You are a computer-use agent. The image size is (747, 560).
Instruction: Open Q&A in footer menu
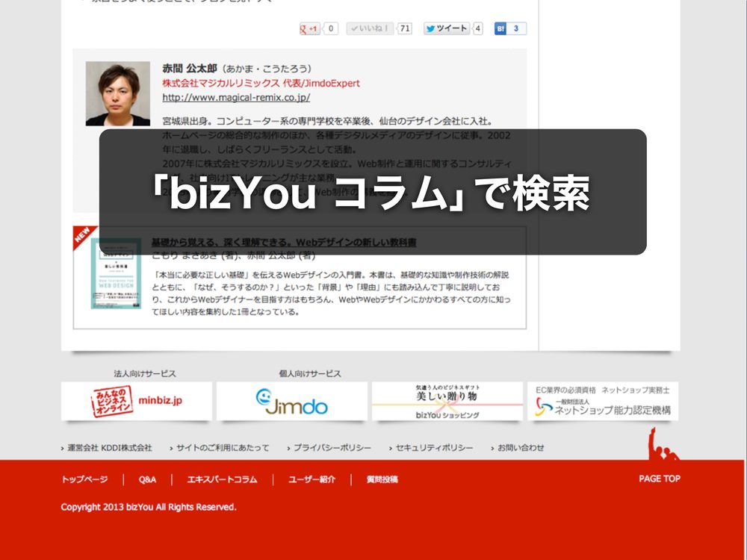147,479
